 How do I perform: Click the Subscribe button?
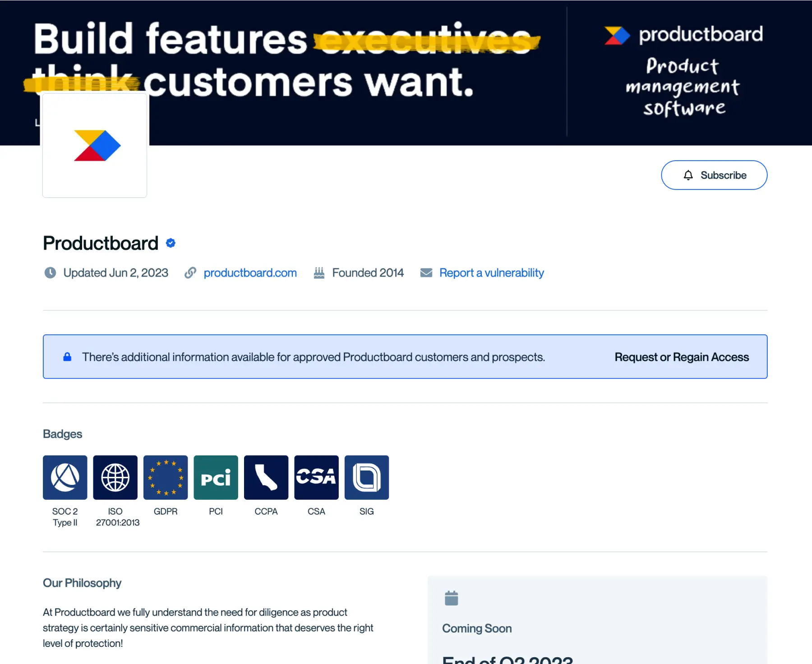714,175
